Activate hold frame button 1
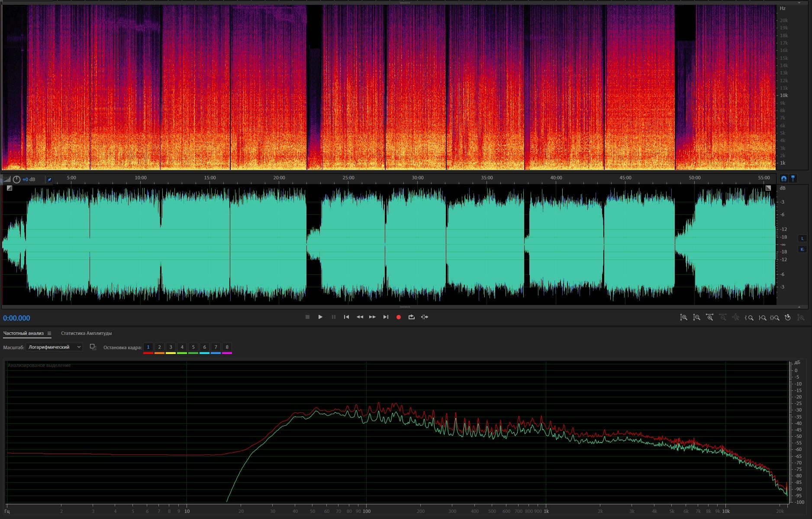The image size is (812, 519). [148, 347]
